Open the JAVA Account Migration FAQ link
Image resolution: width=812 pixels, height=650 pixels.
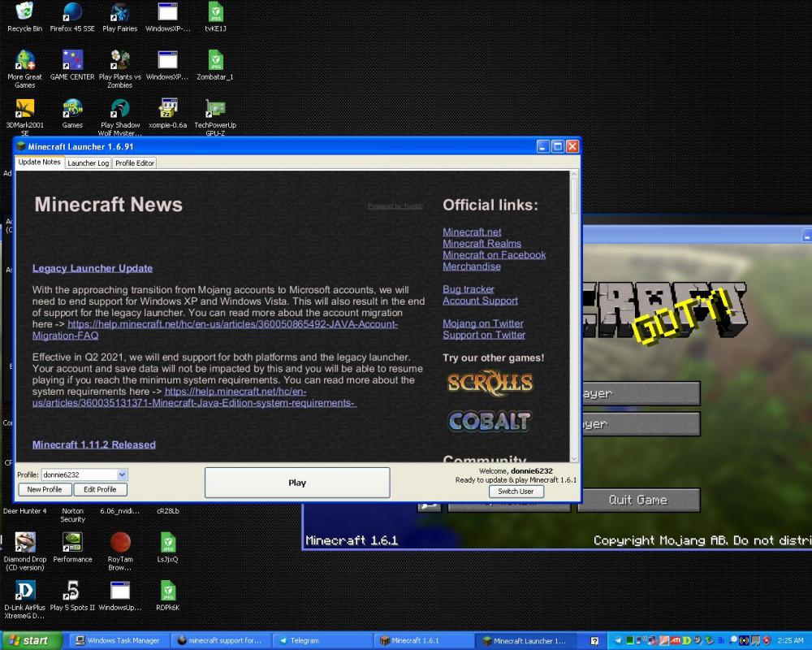pyautogui.click(x=215, y=330)
